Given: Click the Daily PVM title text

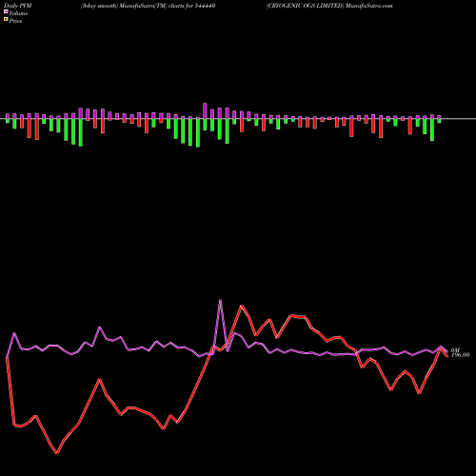Looking at the screenshot, I should [18, 6].
